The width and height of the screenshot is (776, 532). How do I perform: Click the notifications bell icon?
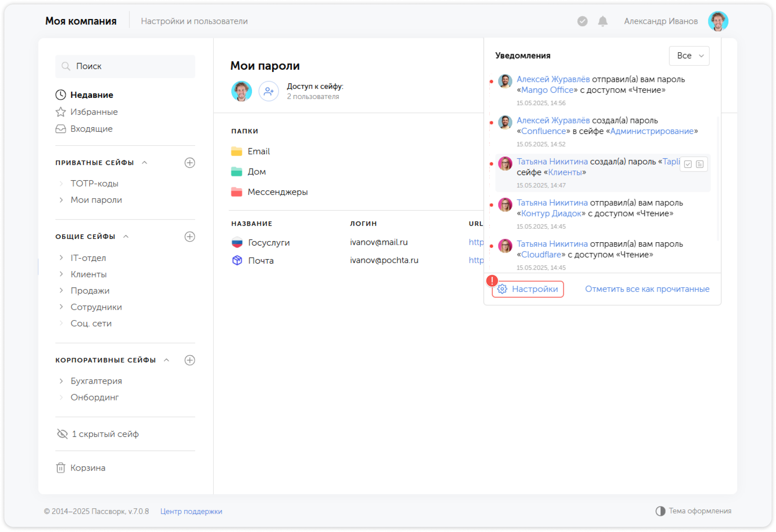click(x=602, y=21)
